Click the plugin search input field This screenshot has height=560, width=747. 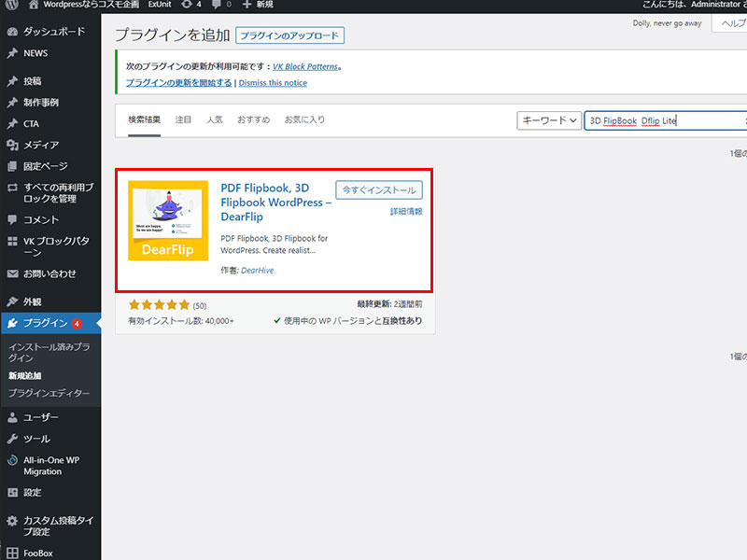663,120
